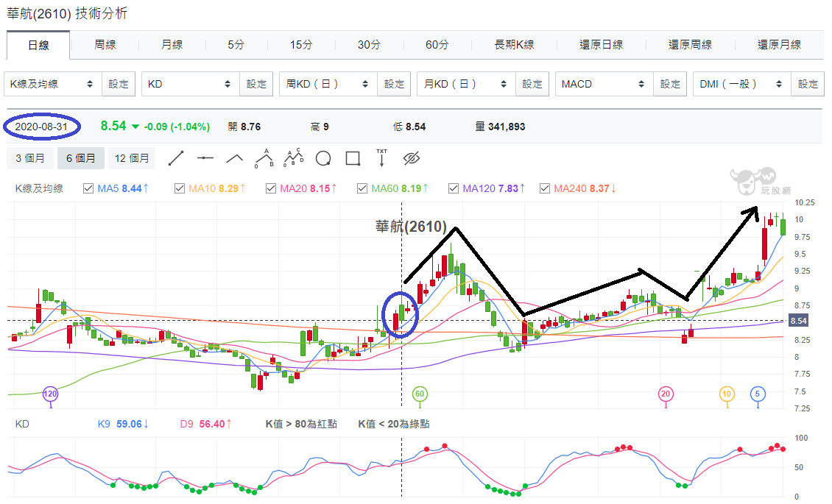Viewport: 832px width, 504px height.
Task: Select the circle drawing tool
Action: pos(323,158)
